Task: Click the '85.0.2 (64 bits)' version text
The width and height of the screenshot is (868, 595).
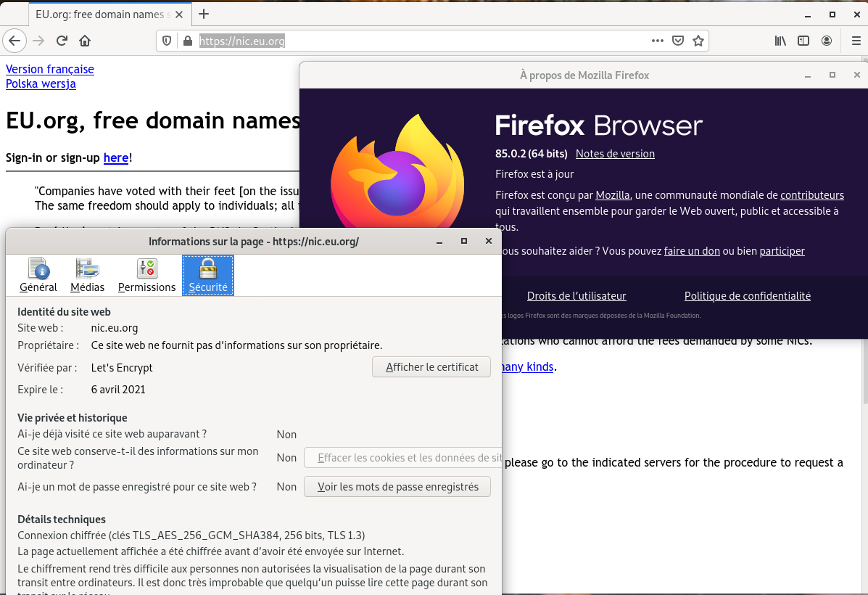Action: [x=532, y=153]
